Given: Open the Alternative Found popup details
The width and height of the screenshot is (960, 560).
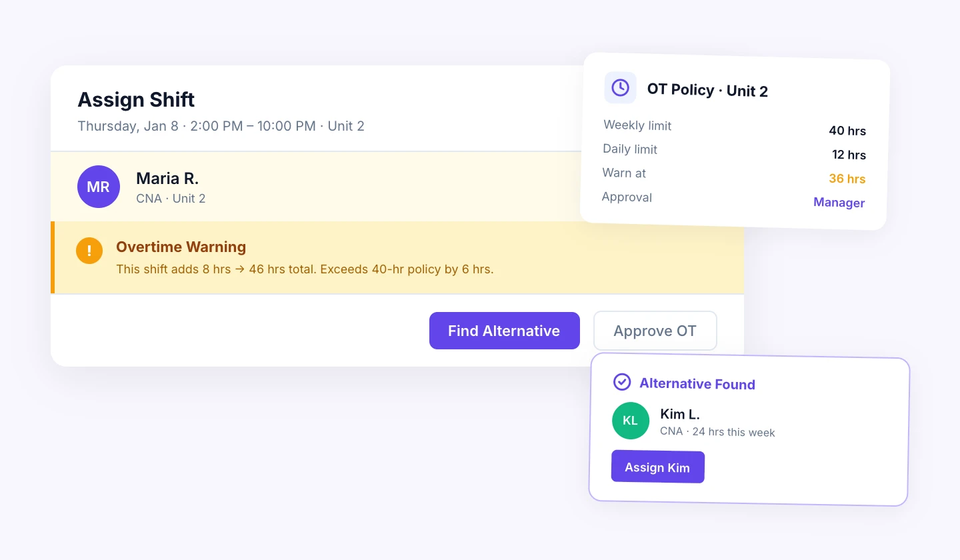Looking at the screenshot, I should click(x=747, y=430).
